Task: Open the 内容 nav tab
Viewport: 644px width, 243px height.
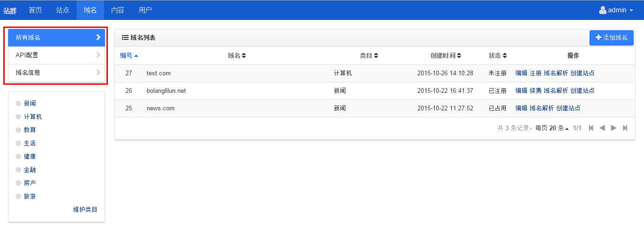Action: pyautogui.click(x=117, y=10)
